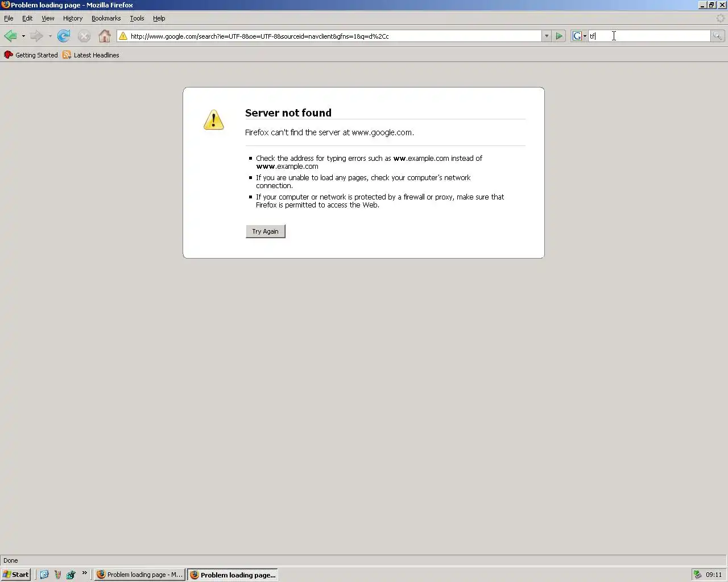Click the activity throbber icon in menu bar
The height and width of the screenshot is (582, 728).
tap(720, 18)
